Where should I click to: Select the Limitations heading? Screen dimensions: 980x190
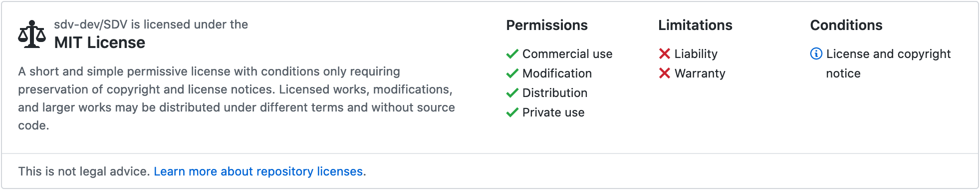[695, 25]
